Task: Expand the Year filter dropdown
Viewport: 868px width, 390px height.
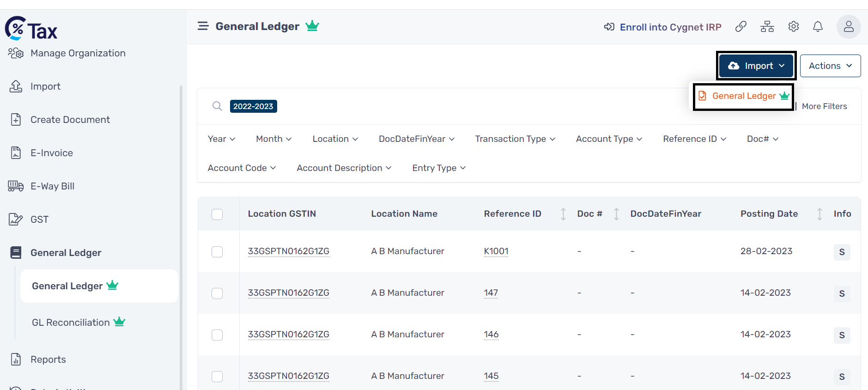Action: pos(222,139)
